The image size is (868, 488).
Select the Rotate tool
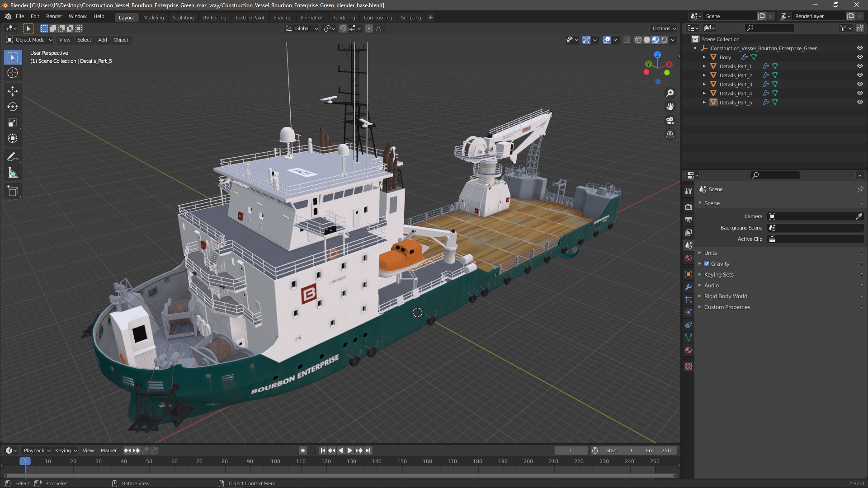(x=12, y=107)
